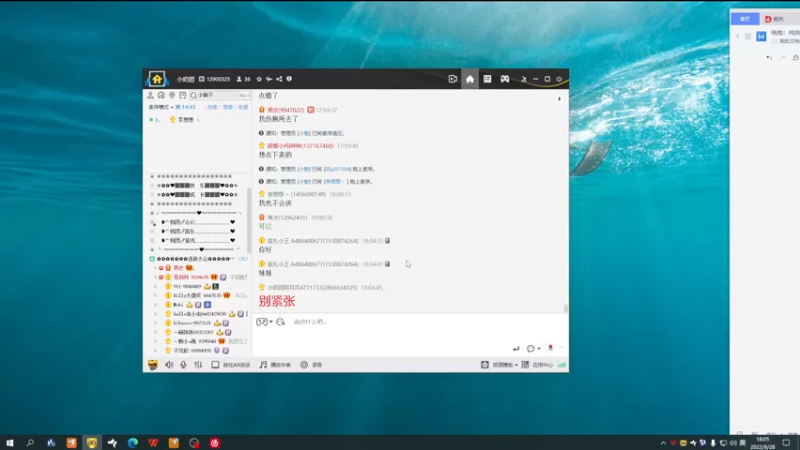Click the sender name at 18:00:13
This screenshot has width=800, height=450.
(296, 194)
